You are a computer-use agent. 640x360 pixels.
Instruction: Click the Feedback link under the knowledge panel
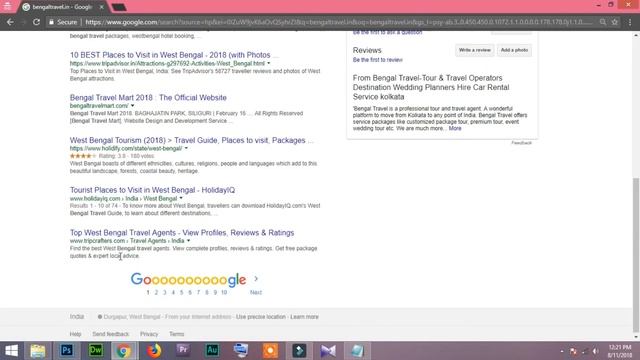(522, 143)
